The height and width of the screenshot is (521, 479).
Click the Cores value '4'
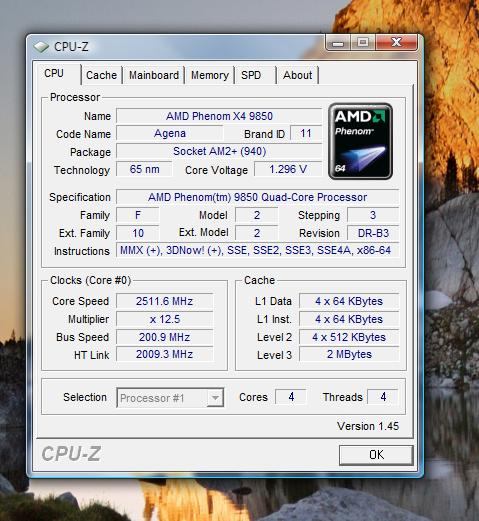pyautogui.click(x=291, y=397)
